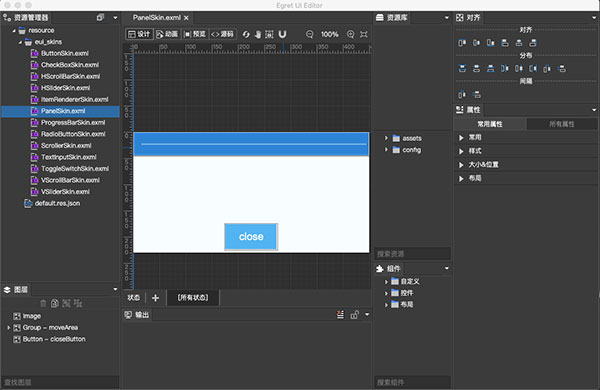Select ToggleSwitchSkin.exml file
600x390 pixels.
point(75,169)
